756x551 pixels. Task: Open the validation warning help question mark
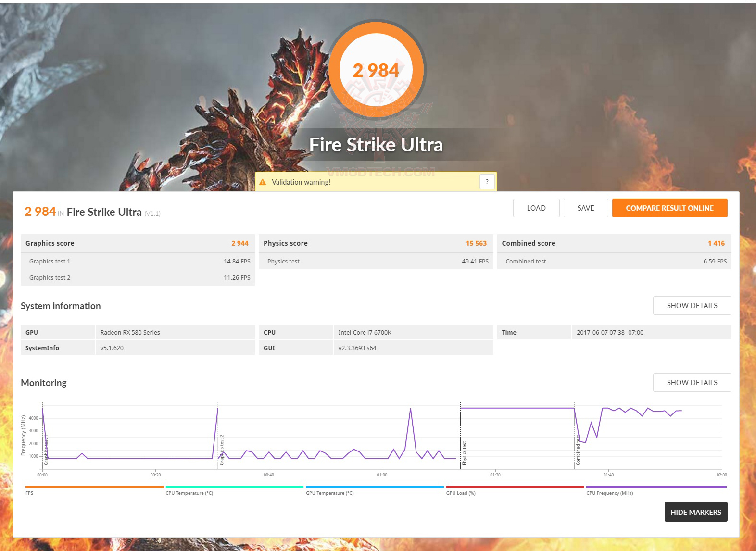(487, 182)
